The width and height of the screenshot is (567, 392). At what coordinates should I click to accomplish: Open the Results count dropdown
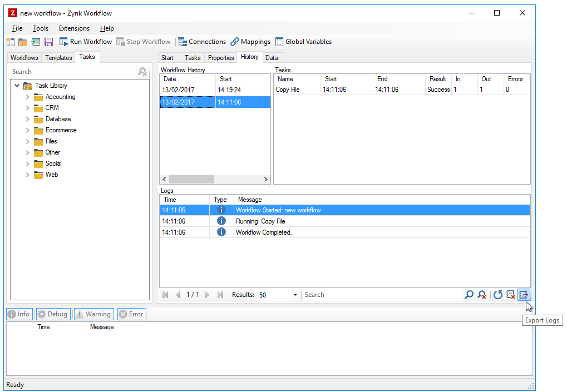tap(295, 295)
